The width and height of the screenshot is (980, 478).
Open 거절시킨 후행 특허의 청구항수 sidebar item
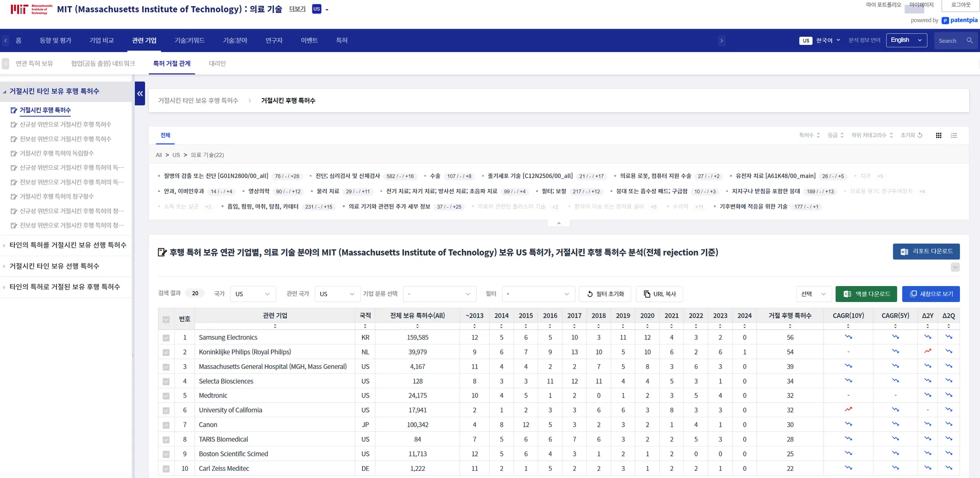click(x=56, y=196)
